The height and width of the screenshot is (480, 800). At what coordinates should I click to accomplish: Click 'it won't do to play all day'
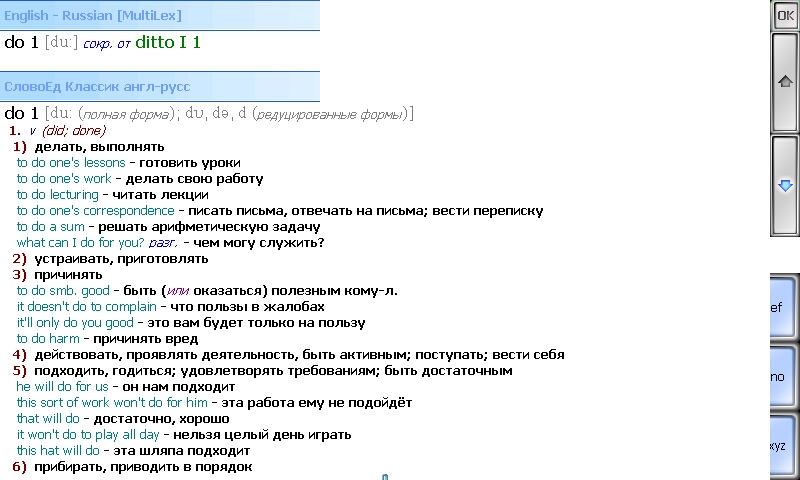[x=88, y=435]
